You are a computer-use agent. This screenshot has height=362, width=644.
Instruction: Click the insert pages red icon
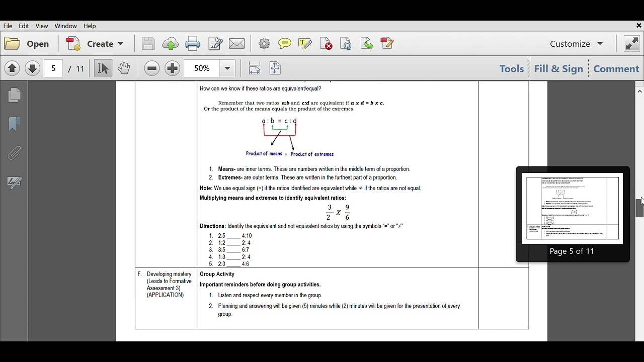387,43
